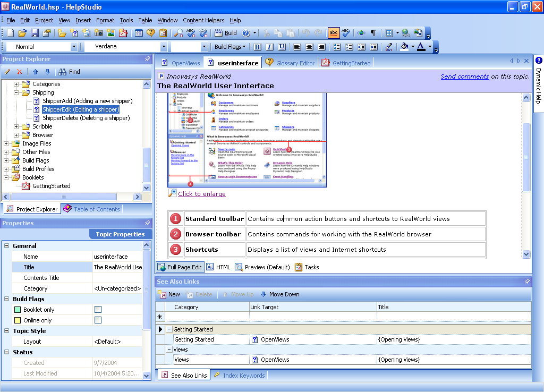Click the new folder toolbar icon
The height and width of the screenshot is (392, 544).
coord(62,33)
